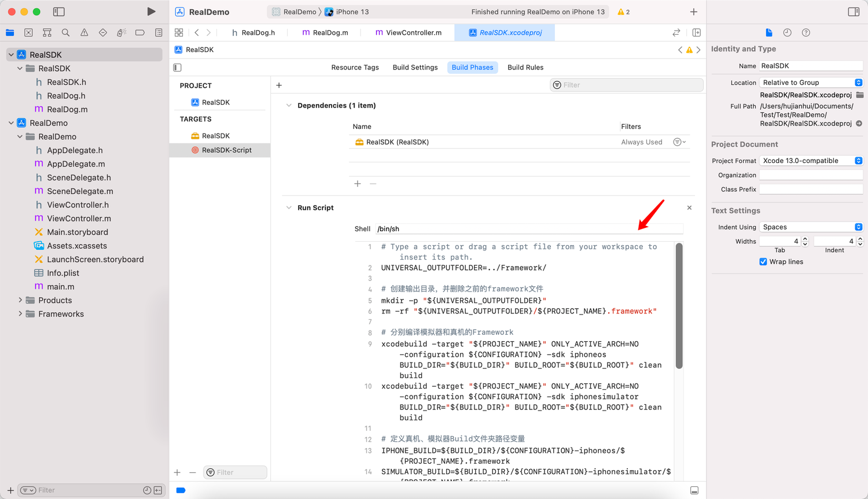Switch to the RealDog.h tab
This screenshot has height=499, width=868.
click(x=253, y=33)
